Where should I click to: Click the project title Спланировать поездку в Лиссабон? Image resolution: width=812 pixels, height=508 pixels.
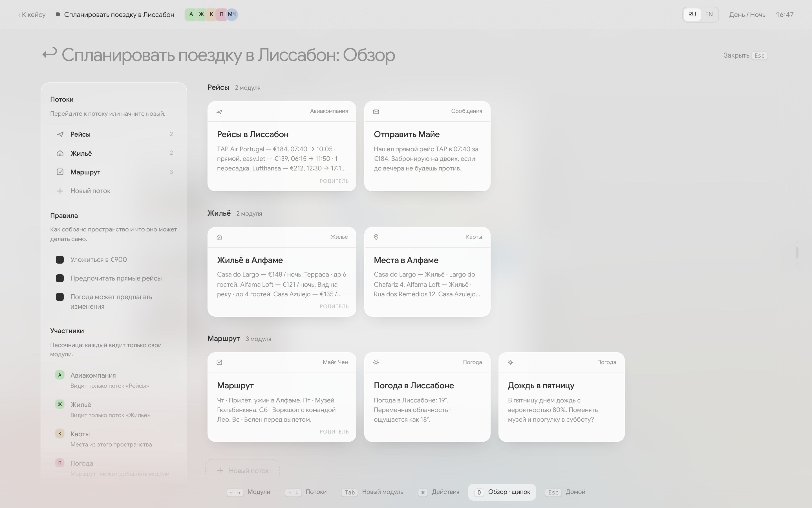pyautogui.click(x=119, y=15)
